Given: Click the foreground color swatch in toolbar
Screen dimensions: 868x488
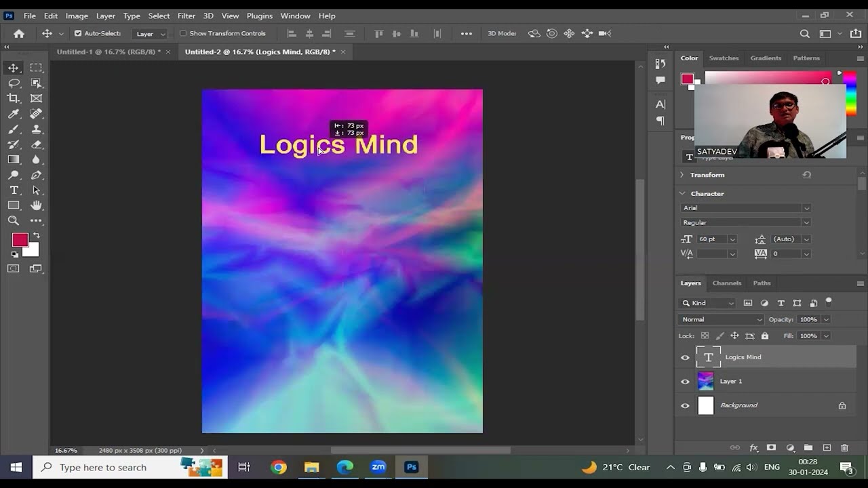Looking at the screenshot, I should [x=18, y=239].
